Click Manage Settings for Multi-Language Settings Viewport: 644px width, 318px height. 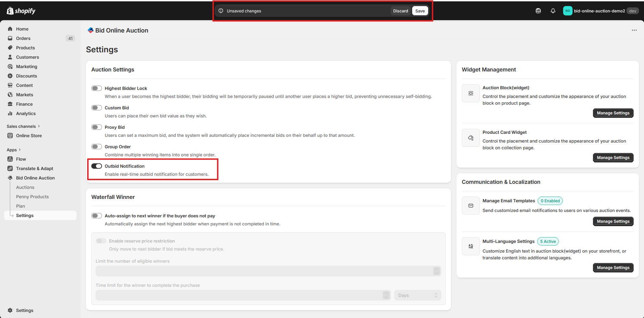[613, 268]
